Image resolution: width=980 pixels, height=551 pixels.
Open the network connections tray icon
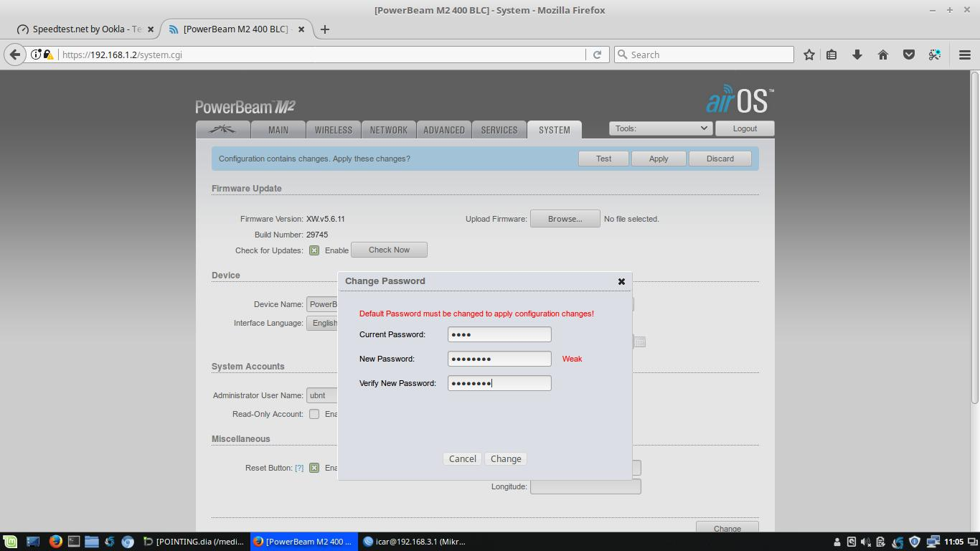pos(933,542)
